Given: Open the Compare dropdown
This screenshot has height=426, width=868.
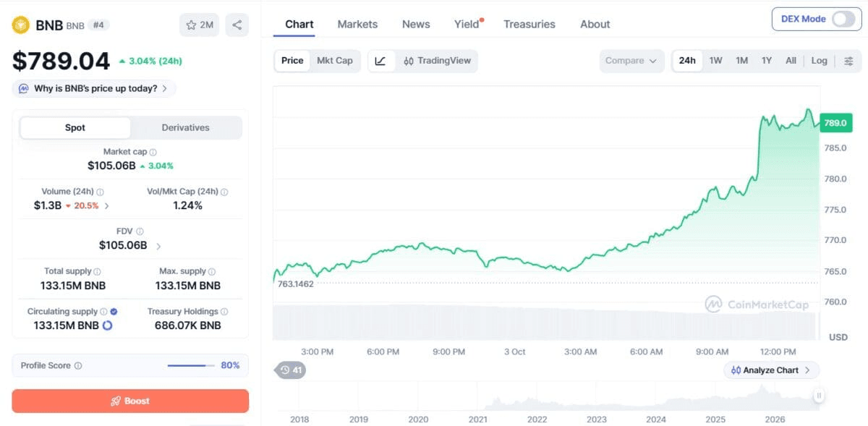Looking at the screenshot, I should tap(632, 61).
